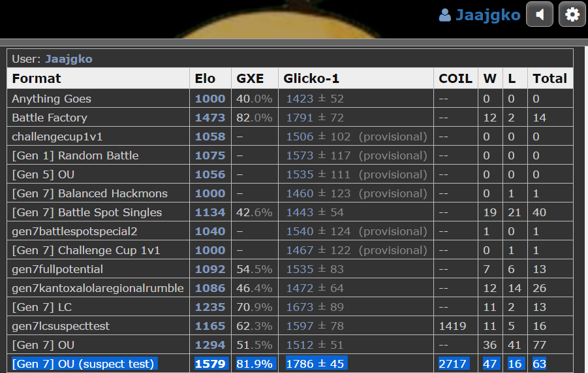
Task: Click the Total column header
Action: [549, 78]
